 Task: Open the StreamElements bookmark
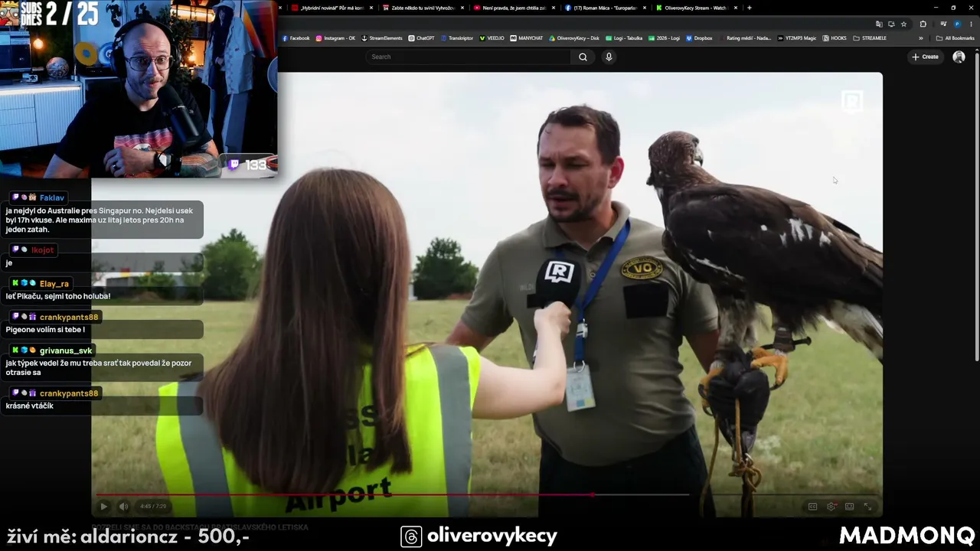click(x=381, y=38)
